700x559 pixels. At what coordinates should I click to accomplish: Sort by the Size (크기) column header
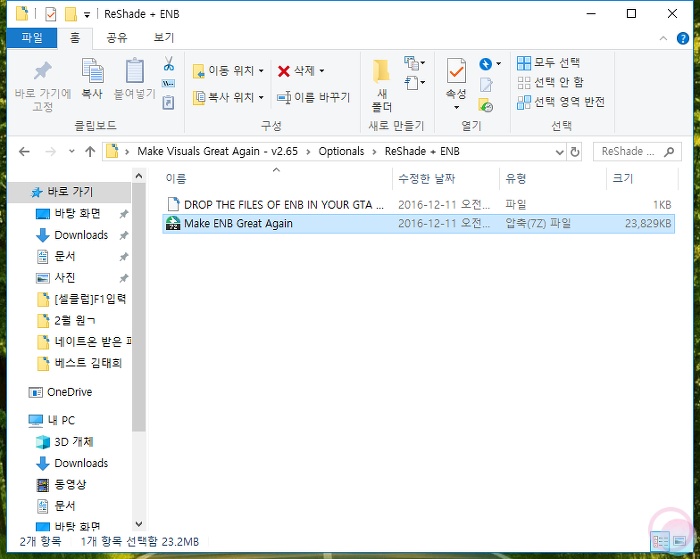642,179
